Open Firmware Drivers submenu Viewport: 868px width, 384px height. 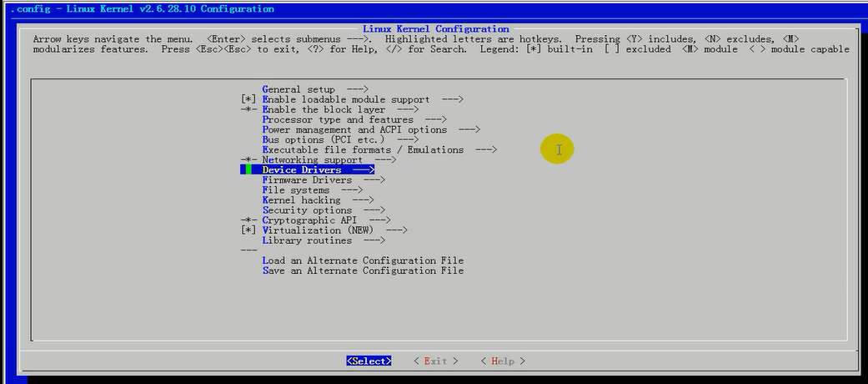click(x=324, y=180)
